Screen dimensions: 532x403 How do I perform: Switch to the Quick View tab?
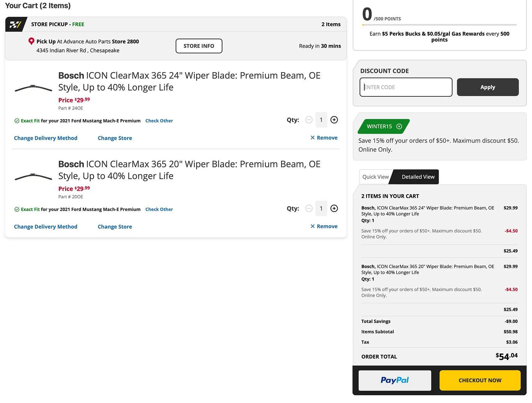point(376,177)
